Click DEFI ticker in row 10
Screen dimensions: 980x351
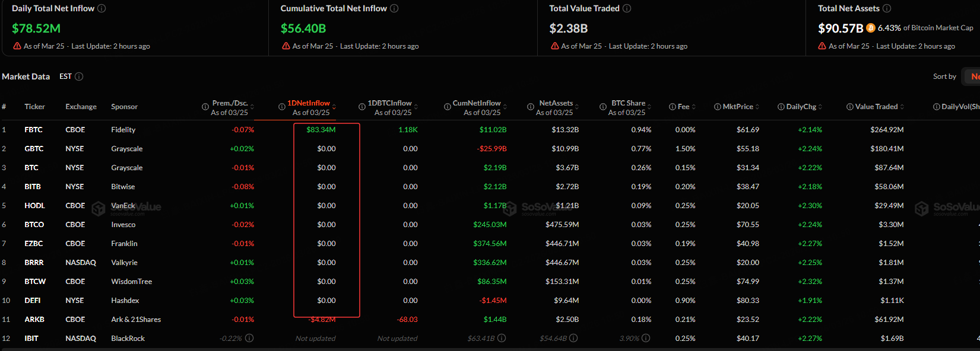(x=33, y=300)
